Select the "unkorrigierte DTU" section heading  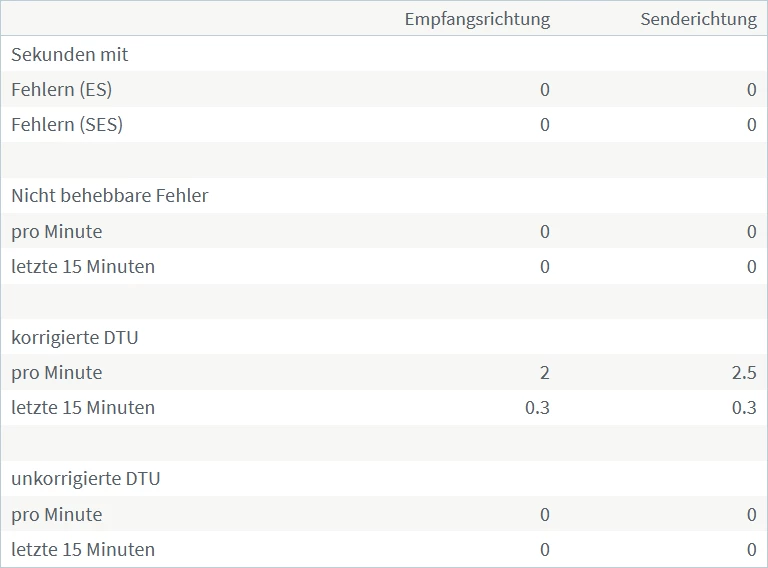(x=86, y=479)
